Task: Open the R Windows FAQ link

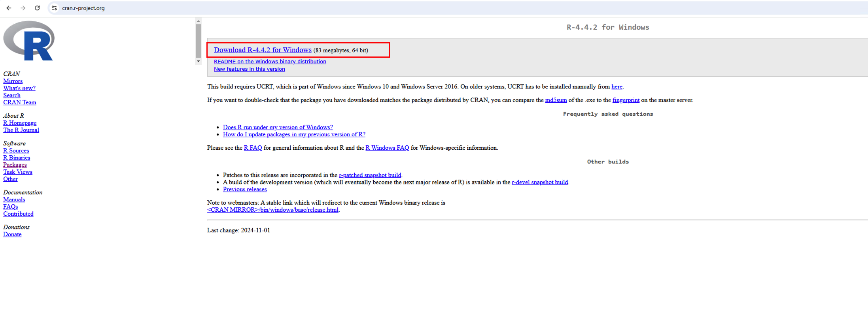Action: pyautogui.click(x=387, y=148)
